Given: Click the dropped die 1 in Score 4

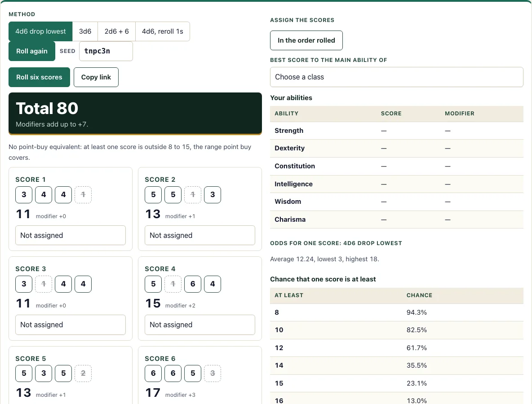Looking at the screenshot, I should (173, 284).
